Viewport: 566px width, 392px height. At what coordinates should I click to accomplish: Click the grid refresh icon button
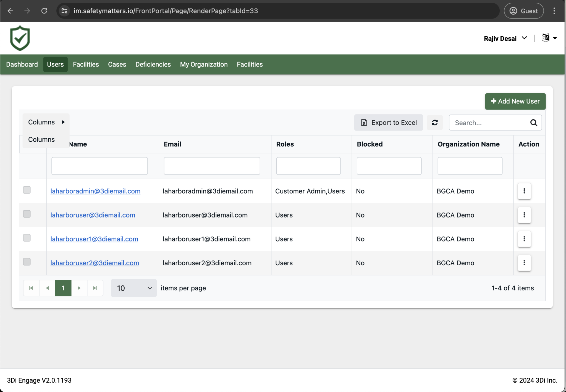click(435, 123)
